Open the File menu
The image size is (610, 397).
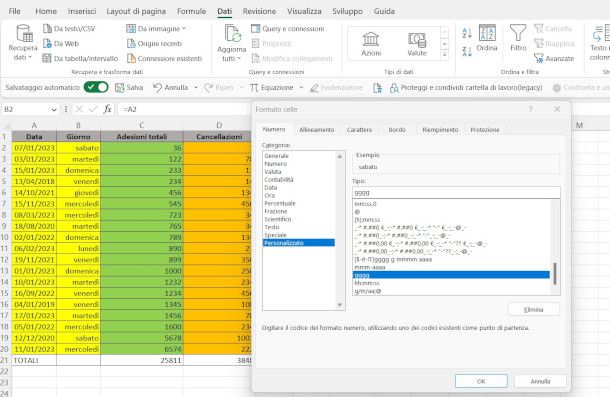[14, 11]
